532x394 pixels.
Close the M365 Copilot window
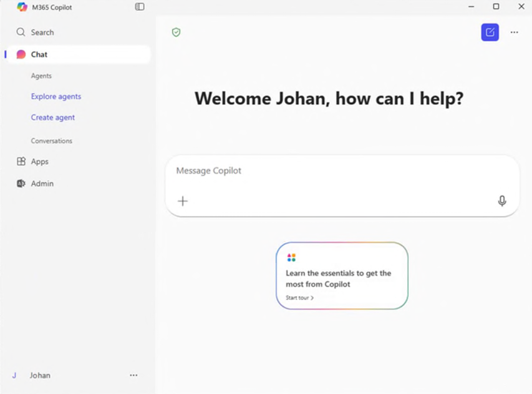click(521, 6)
